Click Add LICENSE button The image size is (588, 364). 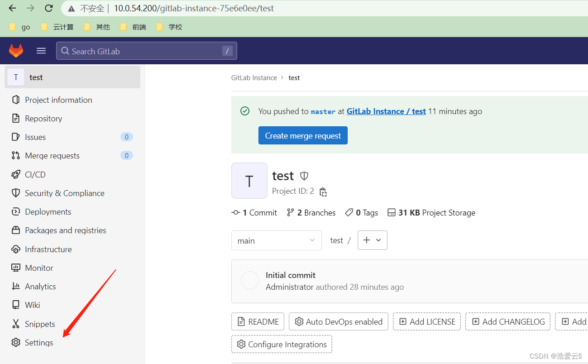[427, 321]
